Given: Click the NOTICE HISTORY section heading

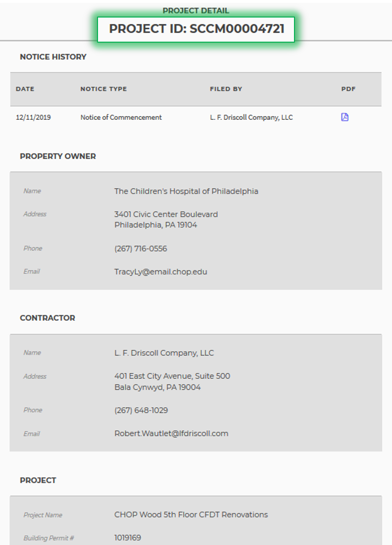Looking at the screenshot, I should coord(53,57).
